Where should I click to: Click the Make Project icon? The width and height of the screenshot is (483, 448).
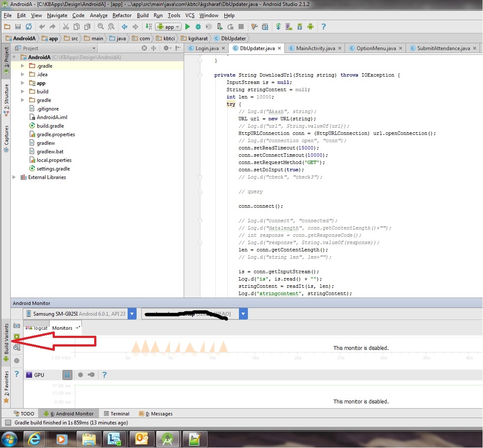(149, 27)
